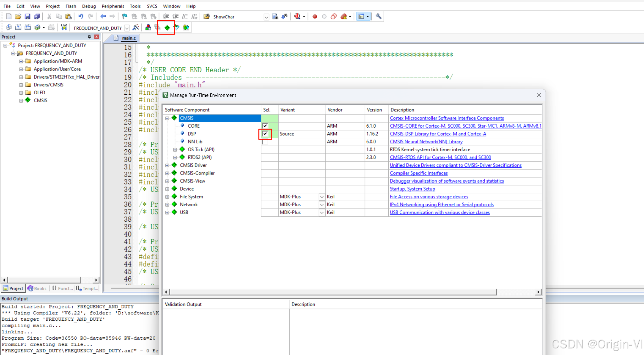Viewport: 644px width, 355px height.
Task: Open the Flash menu
Action: pos(71,6)
